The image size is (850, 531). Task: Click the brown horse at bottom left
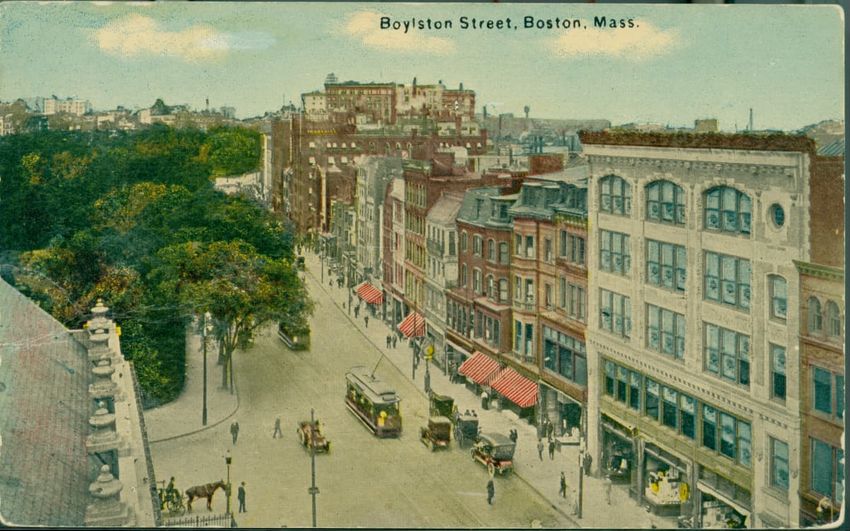(x=204, y=492)
